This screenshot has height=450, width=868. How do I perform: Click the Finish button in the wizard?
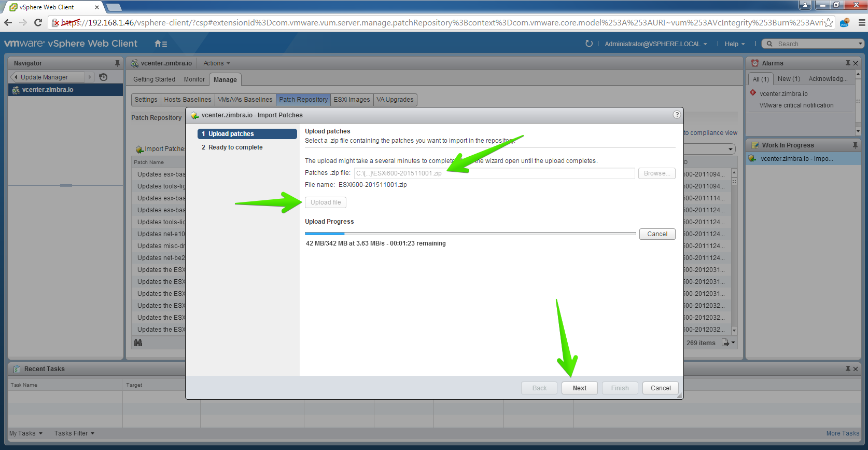[x=620, y=388]
